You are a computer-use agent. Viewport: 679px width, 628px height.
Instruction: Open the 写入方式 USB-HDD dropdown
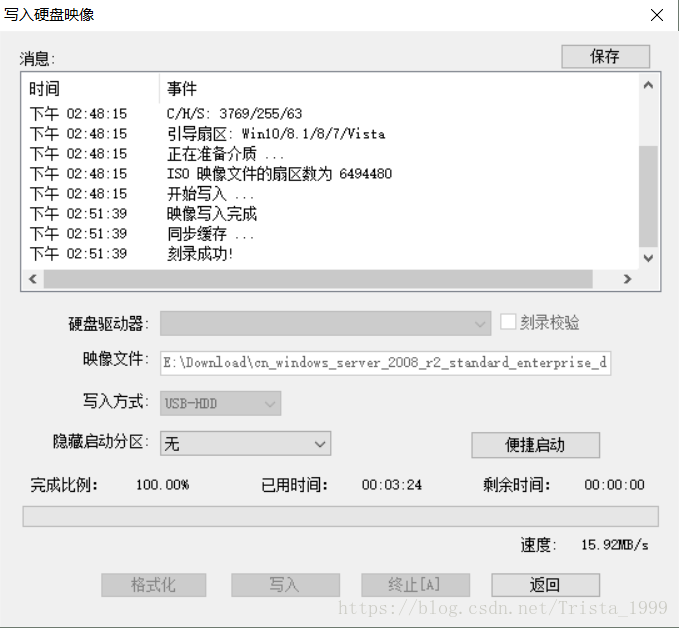[x=220, y=403]
